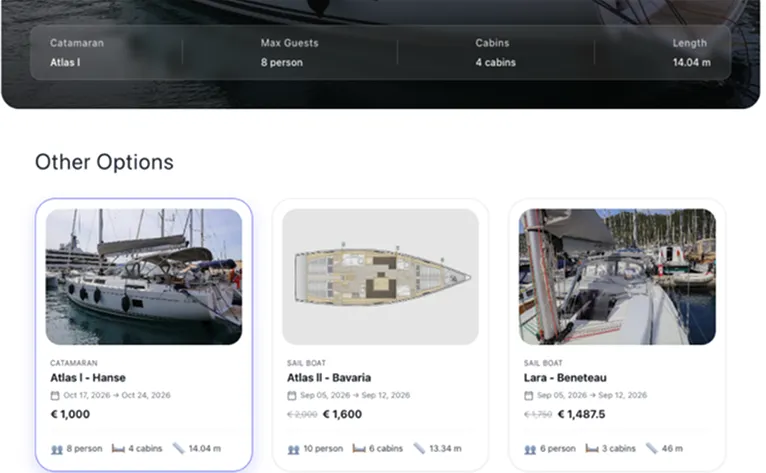Click the € 1,487.5 discounted price
The width and height of the screenshot is (766, 473).
point(581,414)
